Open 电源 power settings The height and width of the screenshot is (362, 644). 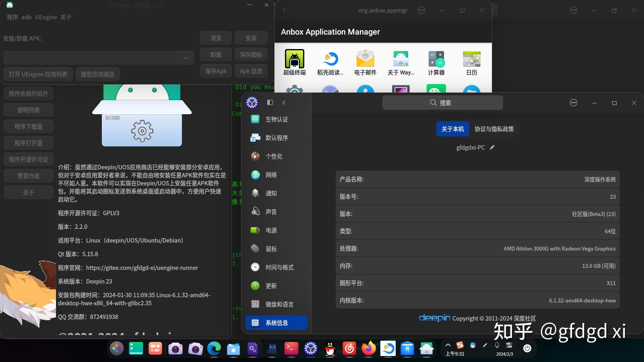click(x=271, y=230)
